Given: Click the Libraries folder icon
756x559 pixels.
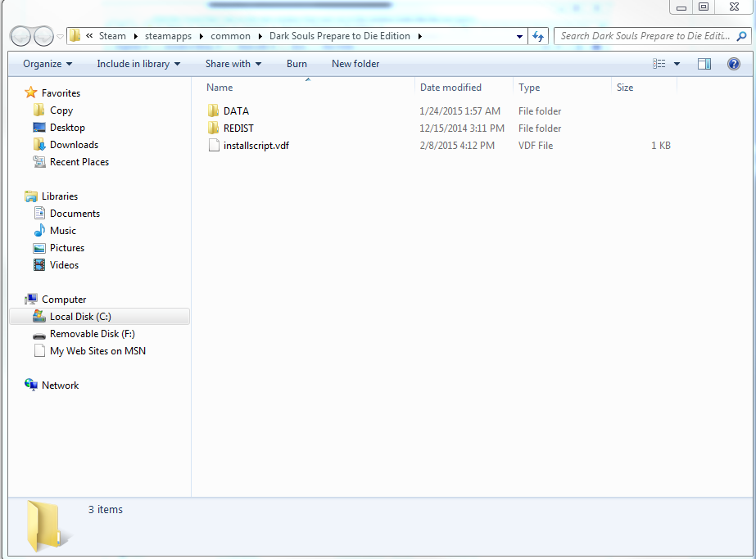Looking at the screenshot, I should point(31,196).
